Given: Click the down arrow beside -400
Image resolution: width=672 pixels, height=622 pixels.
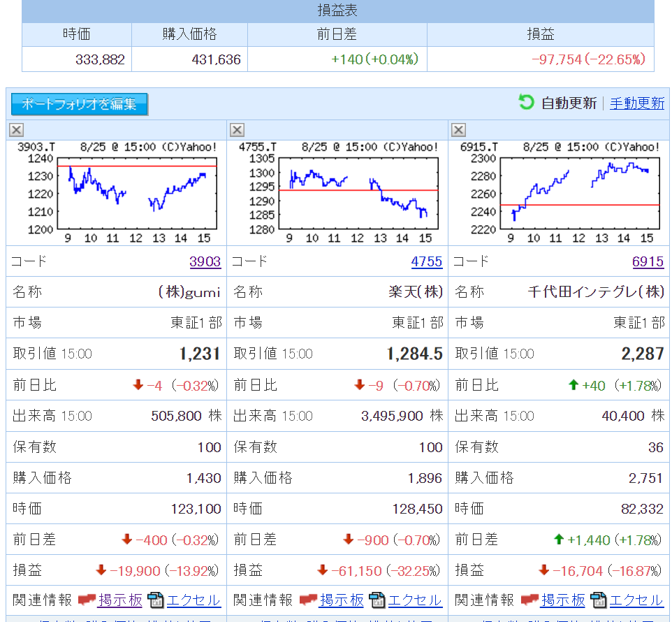Looking at the screenshot, I should [127, 540].
